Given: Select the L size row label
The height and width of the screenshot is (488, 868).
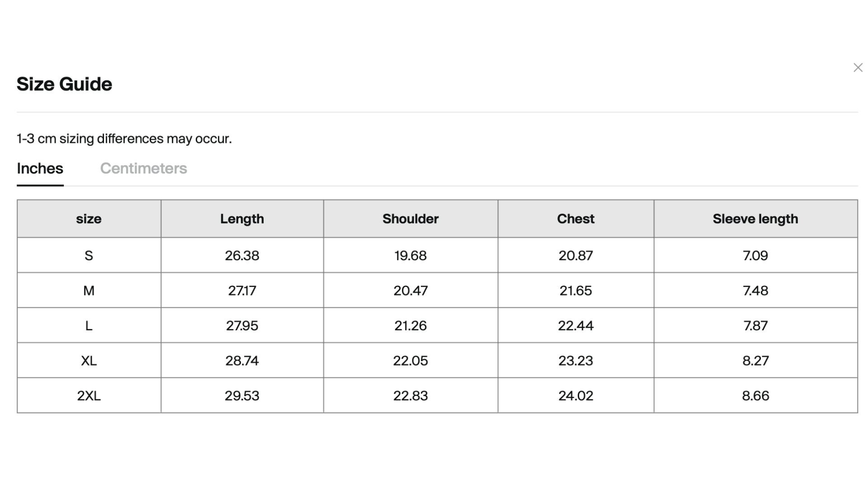Looking at the screenshot, I should pos(89,326).
